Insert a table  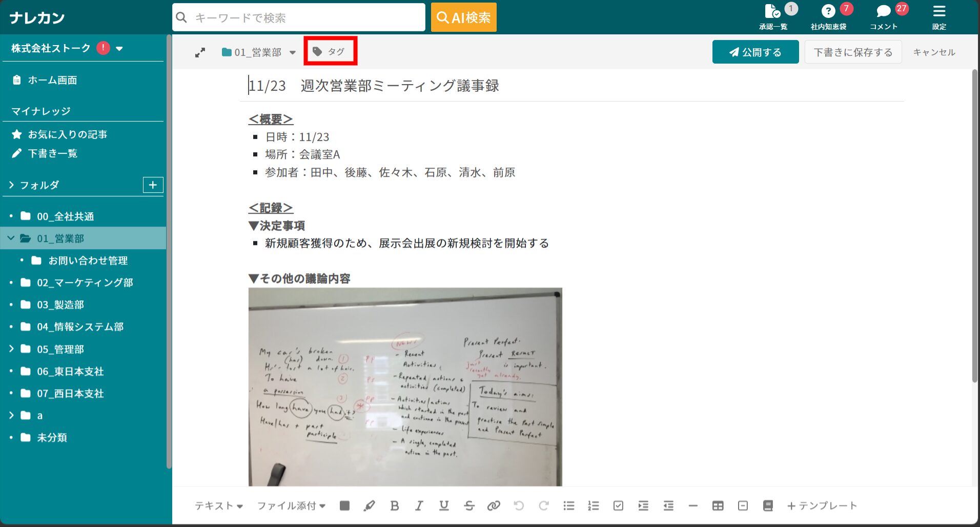718,506
